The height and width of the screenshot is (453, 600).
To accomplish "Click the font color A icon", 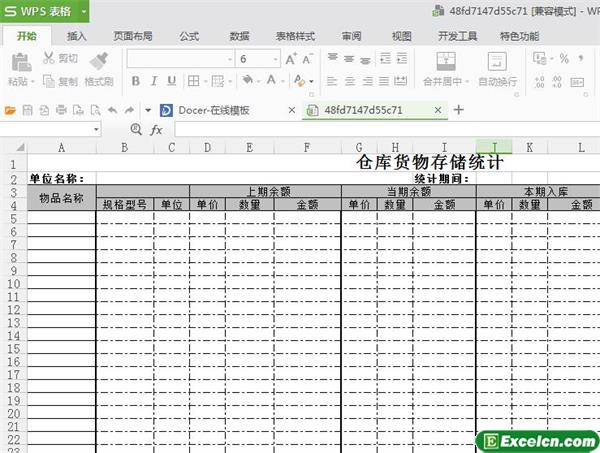I will pos(271,80).
